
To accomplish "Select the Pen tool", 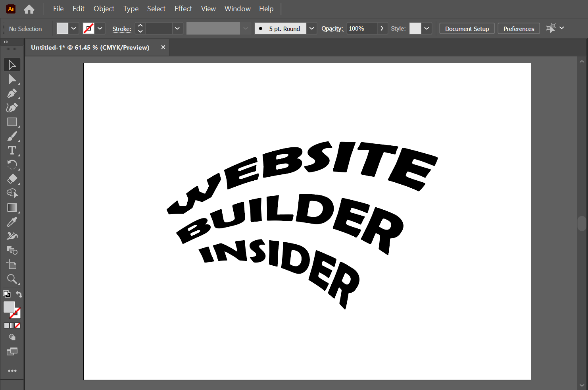I will tap(12, 94).
